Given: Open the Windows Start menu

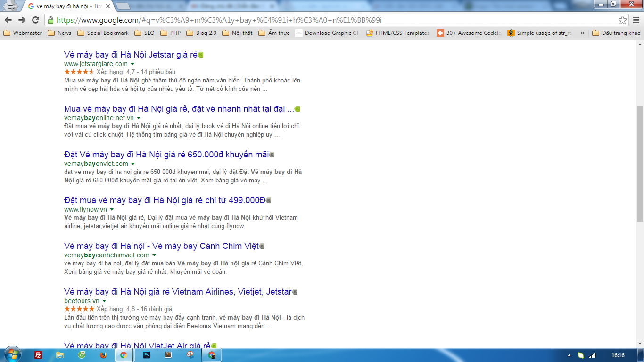Looking at the screenshot, I should 12,355.
